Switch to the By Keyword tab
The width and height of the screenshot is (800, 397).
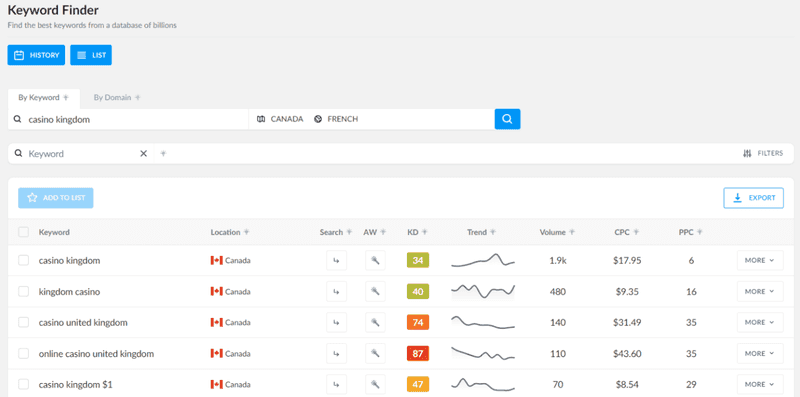(43, 97)
